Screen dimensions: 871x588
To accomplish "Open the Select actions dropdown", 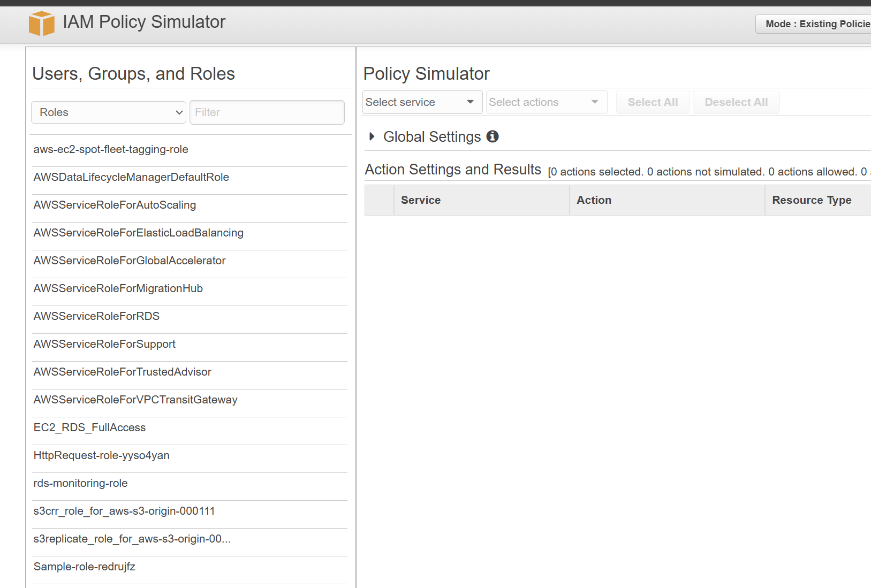I will 546,102.
